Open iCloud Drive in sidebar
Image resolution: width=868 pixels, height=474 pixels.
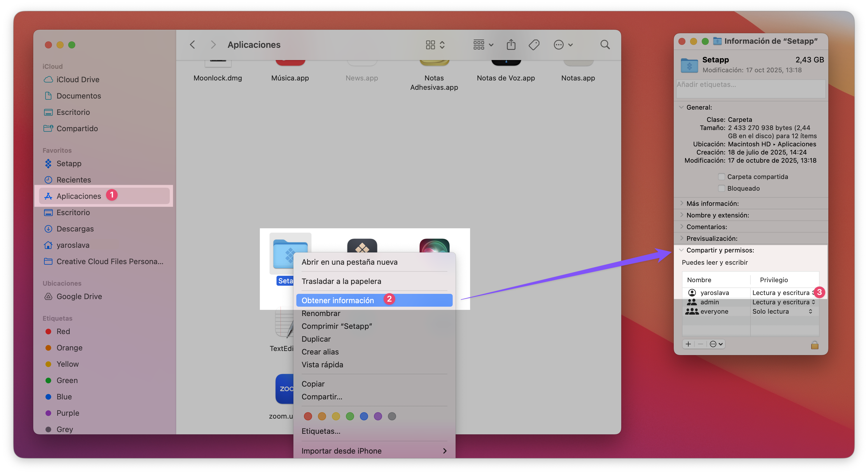(x=104, y=80)
